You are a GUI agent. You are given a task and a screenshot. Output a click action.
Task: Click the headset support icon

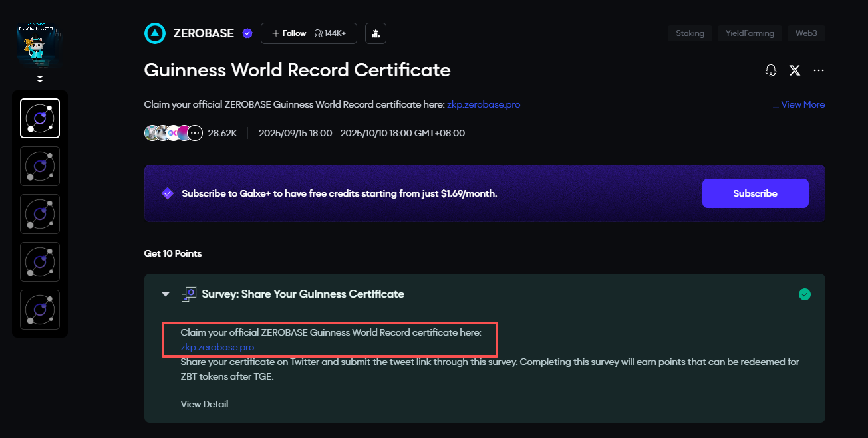tap(771, 70)
